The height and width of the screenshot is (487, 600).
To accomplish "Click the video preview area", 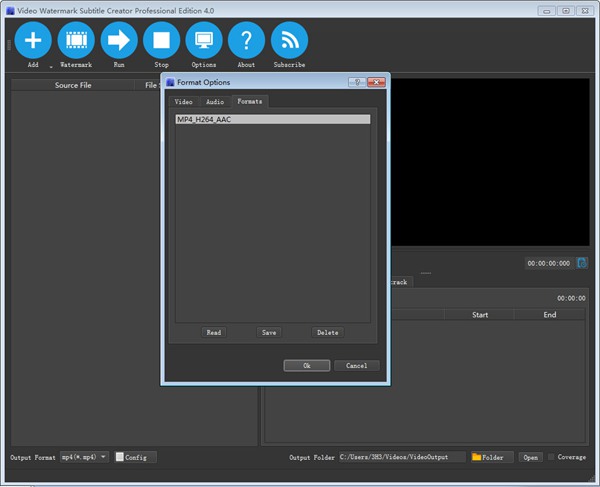I will pyautogui.click(x=490, y=162).
